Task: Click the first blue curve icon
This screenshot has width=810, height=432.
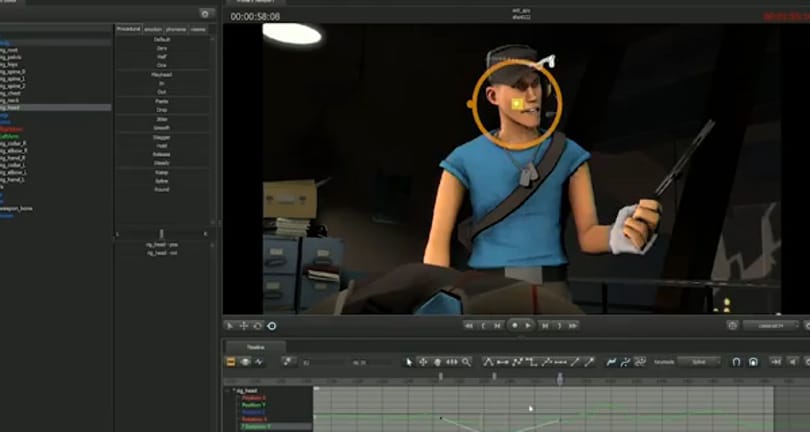Action: pyautogui.click(x=612, y=362)
